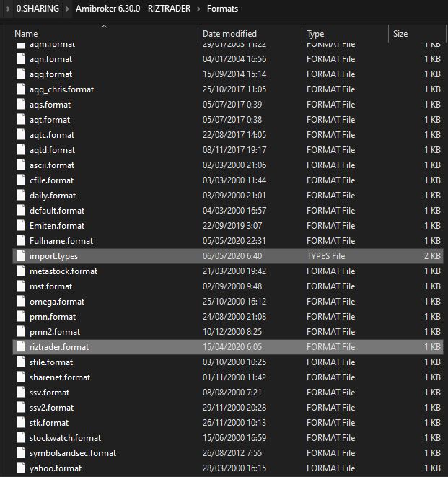The image size is (448, 477).
Task: Click date 01/11/2000 11:42 of sharenet.format
Action: point(234,377)
